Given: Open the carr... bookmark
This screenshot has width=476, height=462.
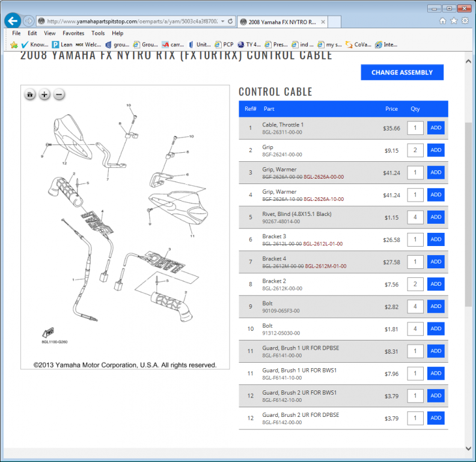Looking at the screenshot, I should (173, 45).
